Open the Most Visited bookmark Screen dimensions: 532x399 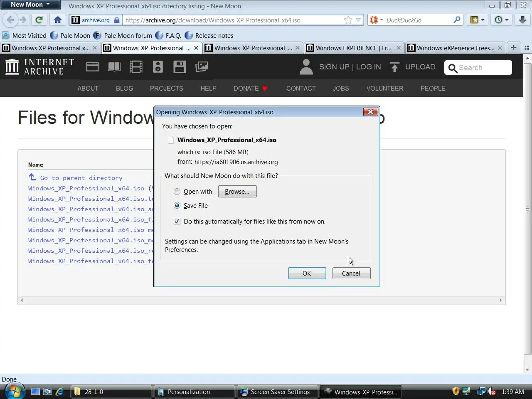(x=25, y=36)
